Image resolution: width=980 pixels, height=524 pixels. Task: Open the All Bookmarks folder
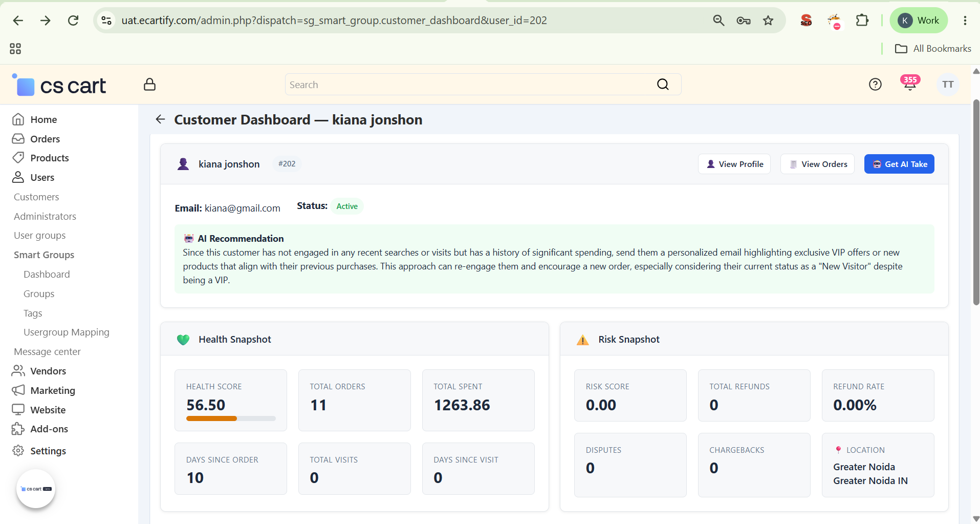tap(933, 49)
